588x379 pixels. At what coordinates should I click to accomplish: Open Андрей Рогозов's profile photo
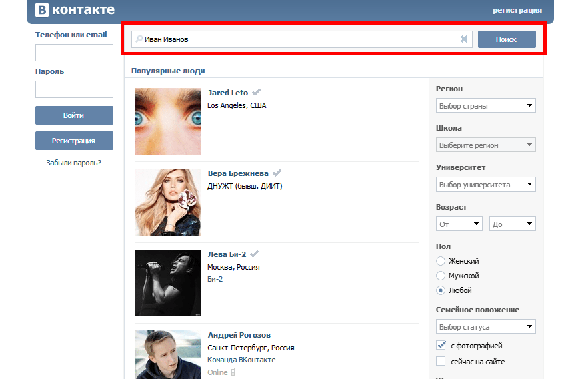coord(168,354)
